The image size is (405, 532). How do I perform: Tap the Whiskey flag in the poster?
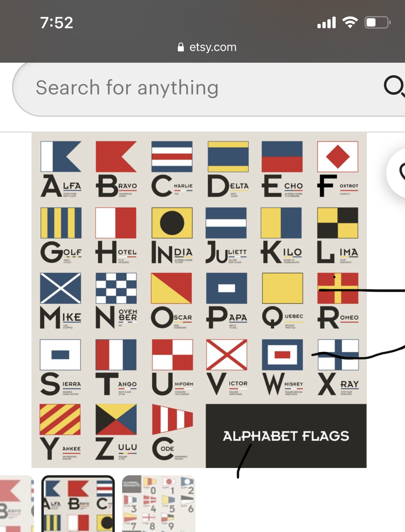282,355
